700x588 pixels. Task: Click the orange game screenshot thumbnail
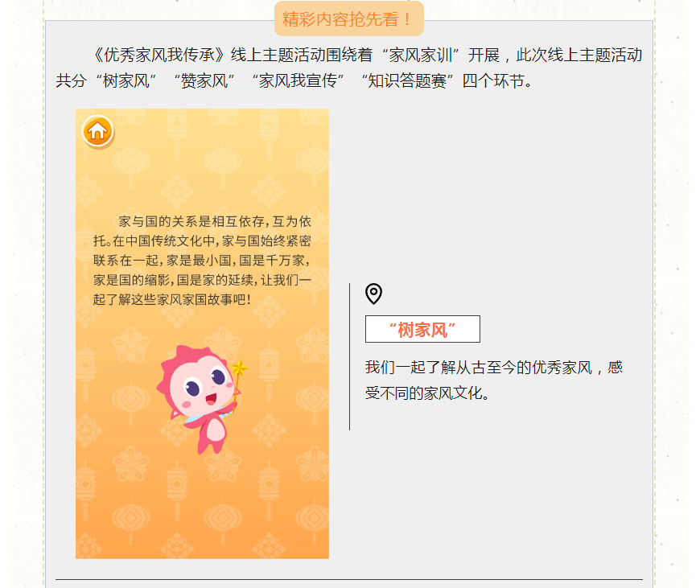(202, 334)
